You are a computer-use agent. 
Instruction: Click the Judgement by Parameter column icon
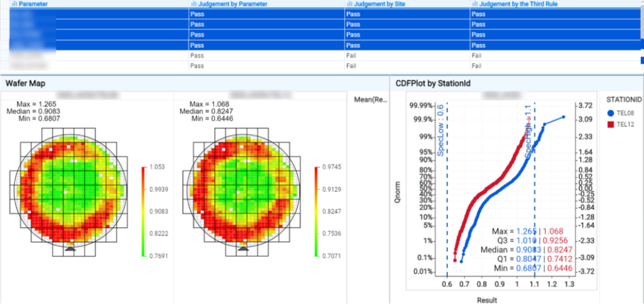coord(193,4)
